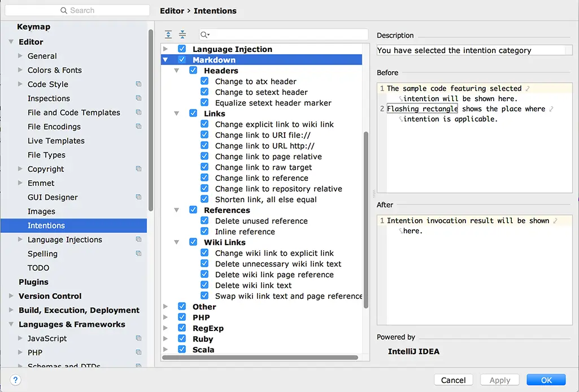Screen dimensions: 579x392
Task: Expand the Emmet settings node
Action: pos(20,182)
